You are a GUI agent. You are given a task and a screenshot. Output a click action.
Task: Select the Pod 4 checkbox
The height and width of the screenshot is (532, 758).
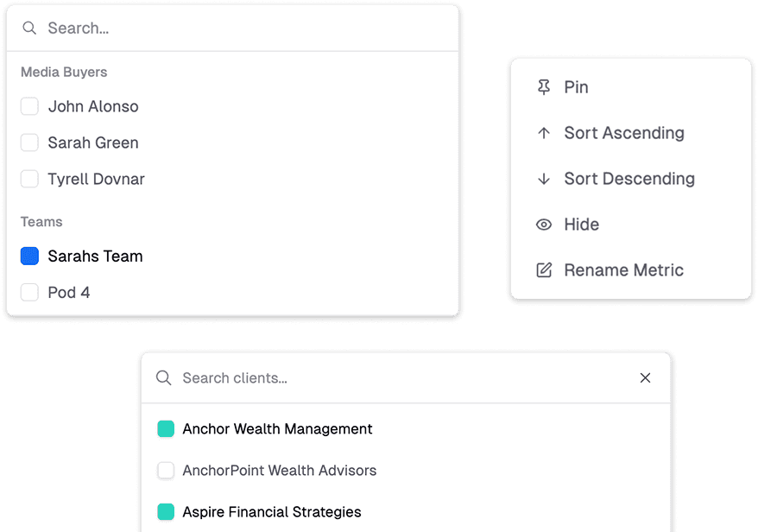29,292
